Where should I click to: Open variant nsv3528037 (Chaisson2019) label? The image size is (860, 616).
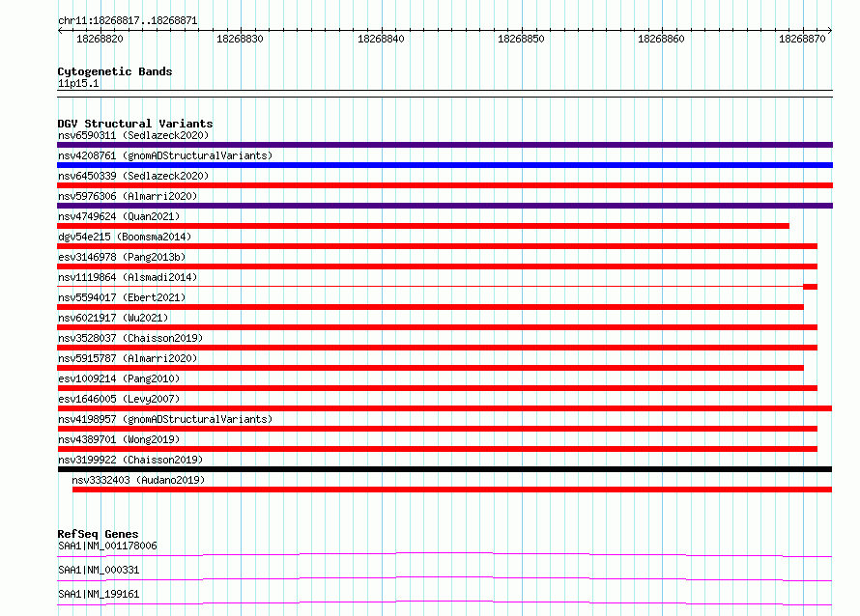click(130, 338)
